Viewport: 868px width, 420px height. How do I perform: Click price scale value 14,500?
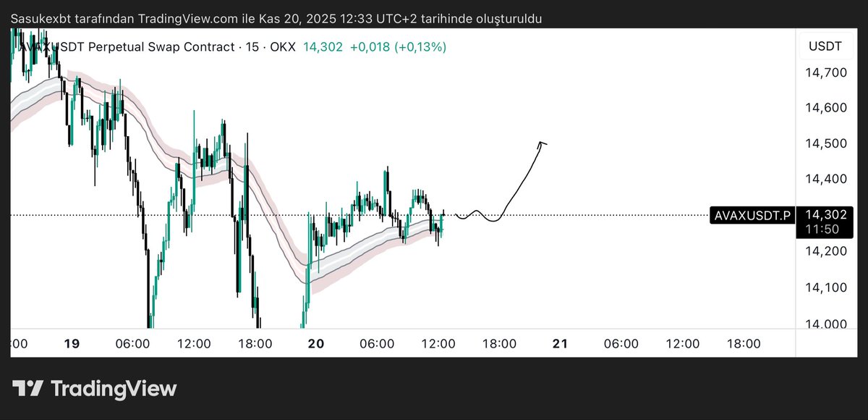825,143
